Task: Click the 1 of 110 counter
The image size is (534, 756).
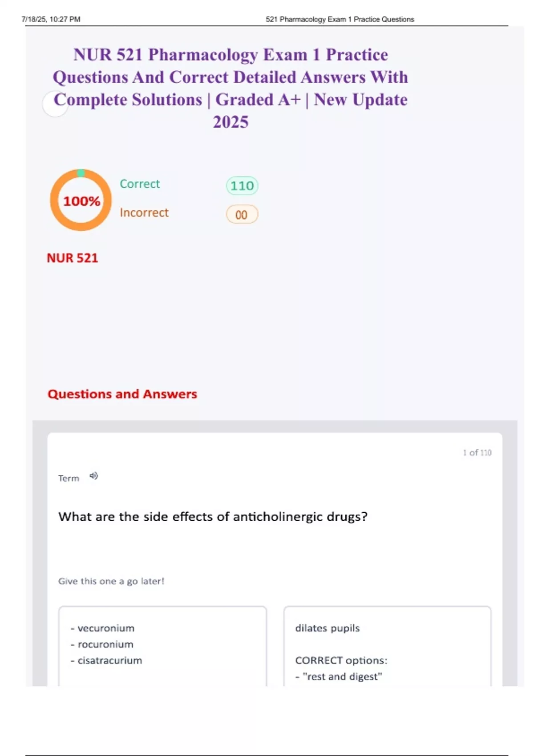Action: pyautogui.click(x=477, y=453)
